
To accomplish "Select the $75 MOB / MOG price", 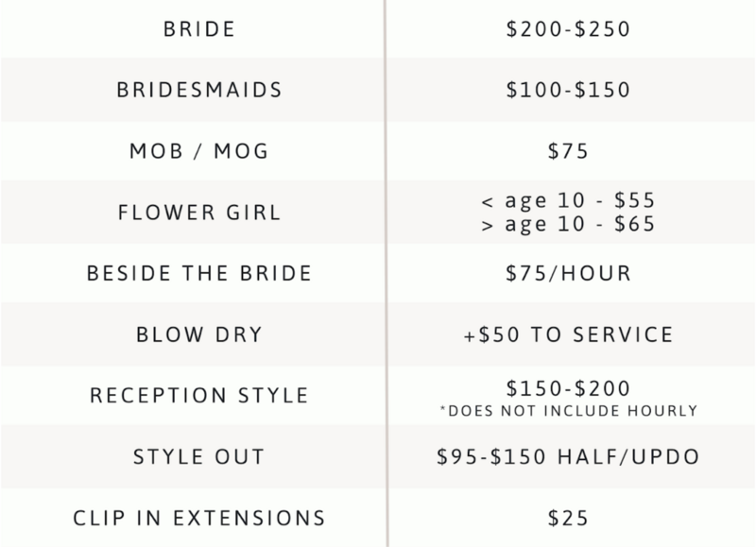I will click(569, 151).
